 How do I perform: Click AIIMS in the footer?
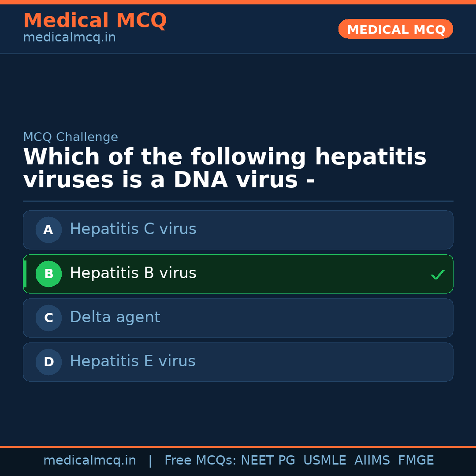(372, 461)
